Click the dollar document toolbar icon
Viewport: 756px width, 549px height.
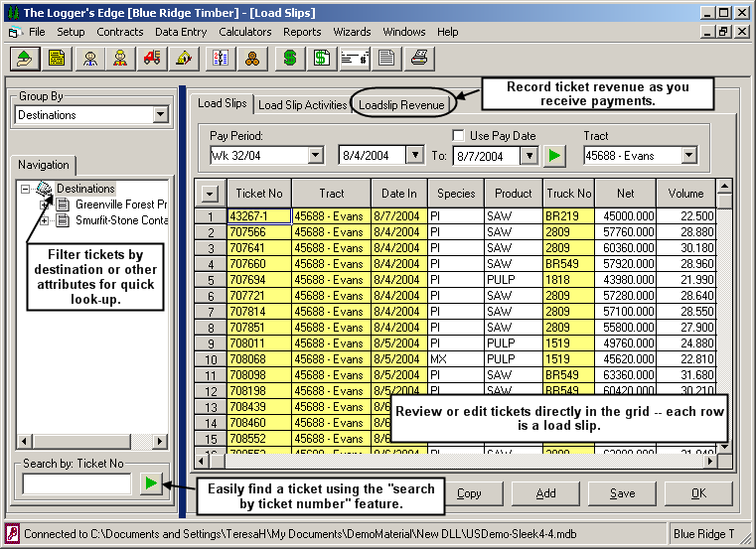pyautogui.click(x=322, y=59)
